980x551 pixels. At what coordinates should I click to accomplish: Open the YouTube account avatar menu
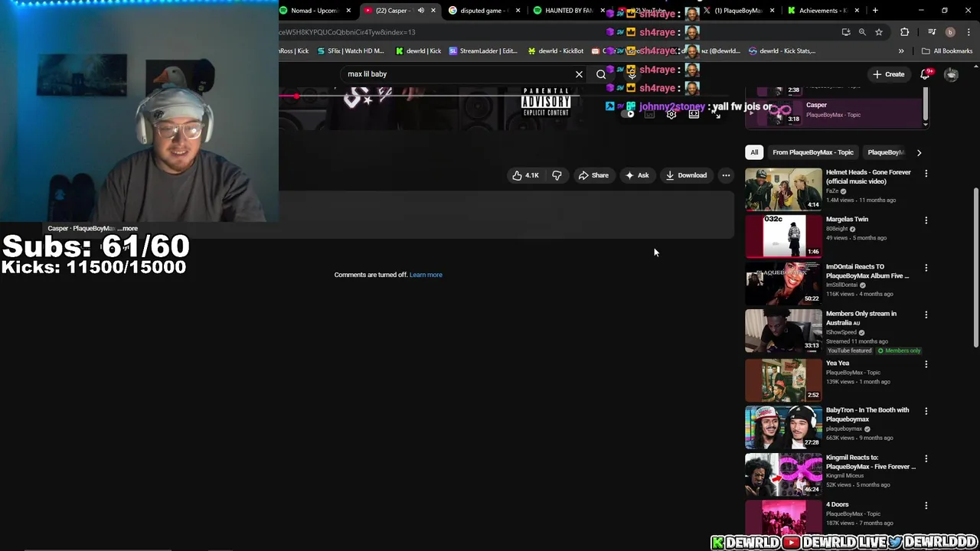coord(951,74)
